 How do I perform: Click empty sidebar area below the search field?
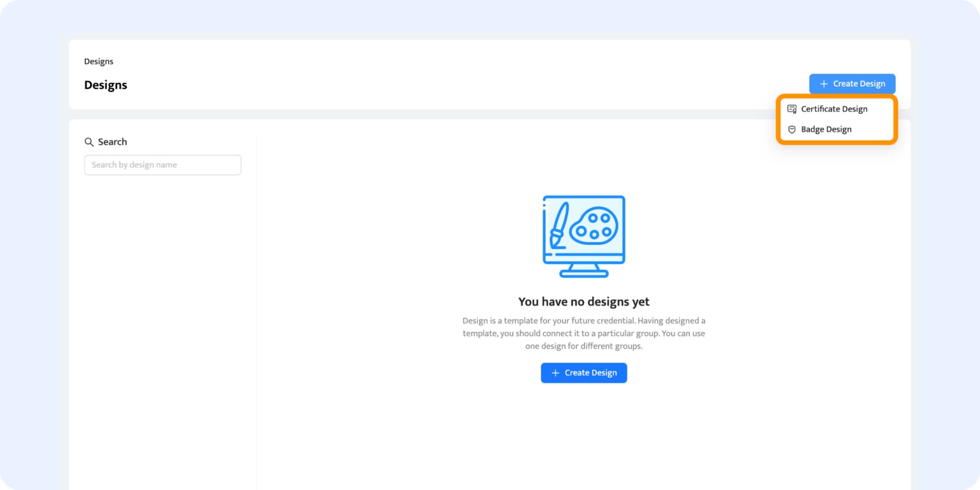tap(162, 306)
